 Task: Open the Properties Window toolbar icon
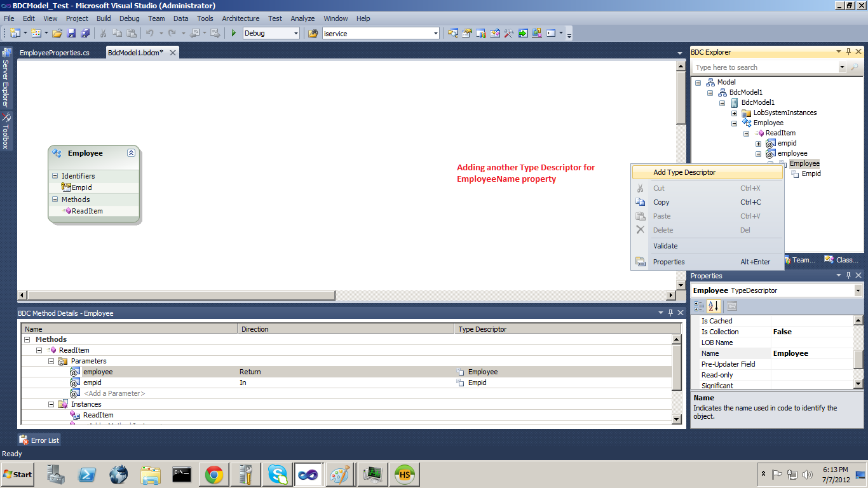(467, 33)
